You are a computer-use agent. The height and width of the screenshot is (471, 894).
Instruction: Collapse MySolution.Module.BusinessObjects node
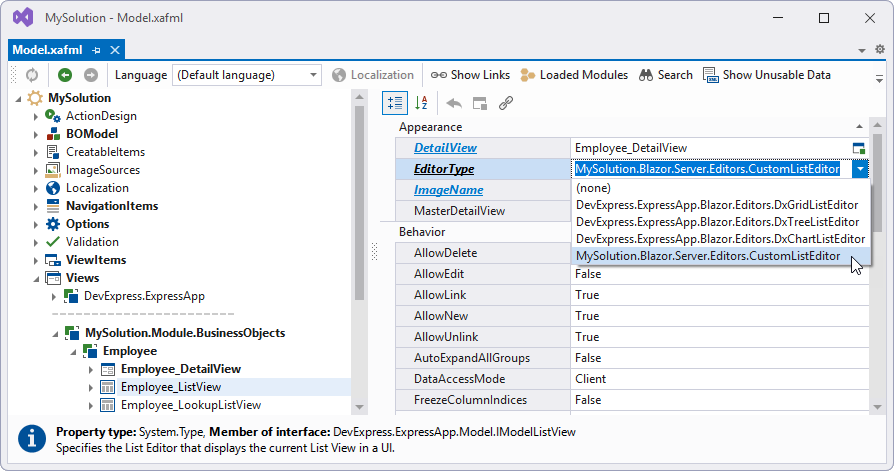55,334
